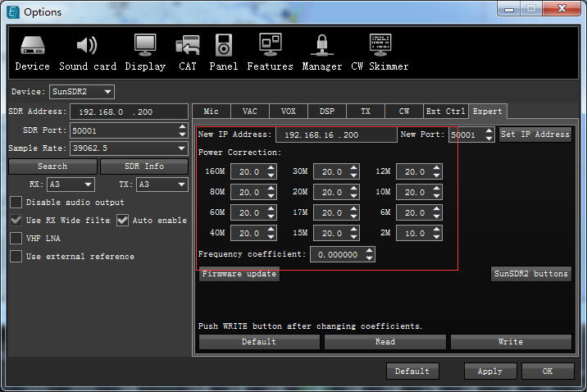Image resolution: width=587 pixels, height=392 pixels.
Task: Click the Options window app icon
Action: (x=13, y=12)
